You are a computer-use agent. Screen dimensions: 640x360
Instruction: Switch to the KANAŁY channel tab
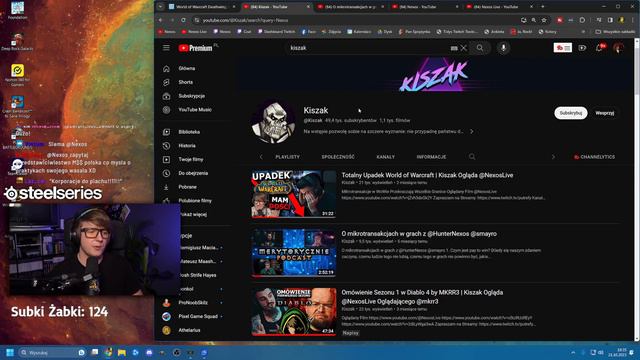tap(386, 157)
